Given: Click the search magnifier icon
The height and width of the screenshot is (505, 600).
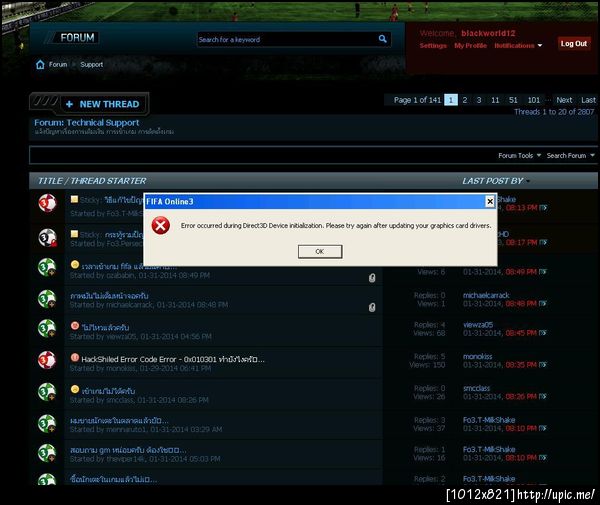Looking at the screenshot, I should coord(382,39).
